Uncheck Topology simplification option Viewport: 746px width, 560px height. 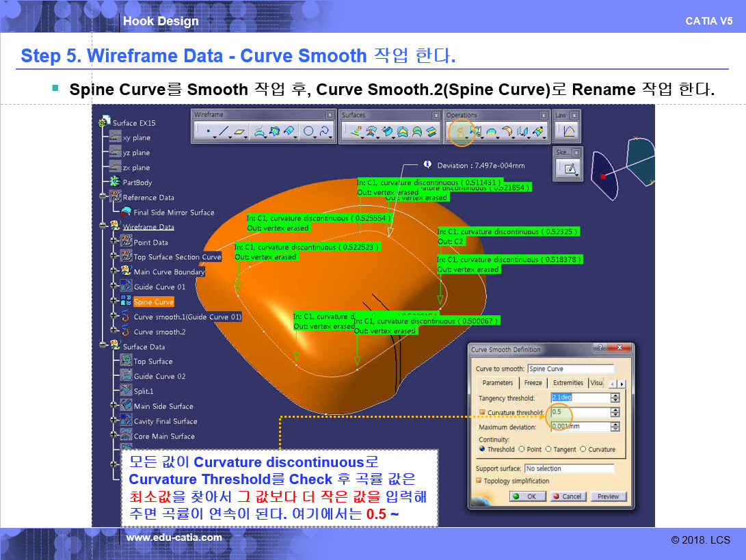479,481
